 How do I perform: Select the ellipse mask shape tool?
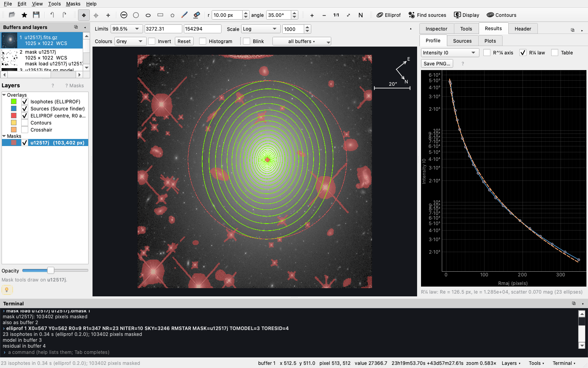[148, 15]
